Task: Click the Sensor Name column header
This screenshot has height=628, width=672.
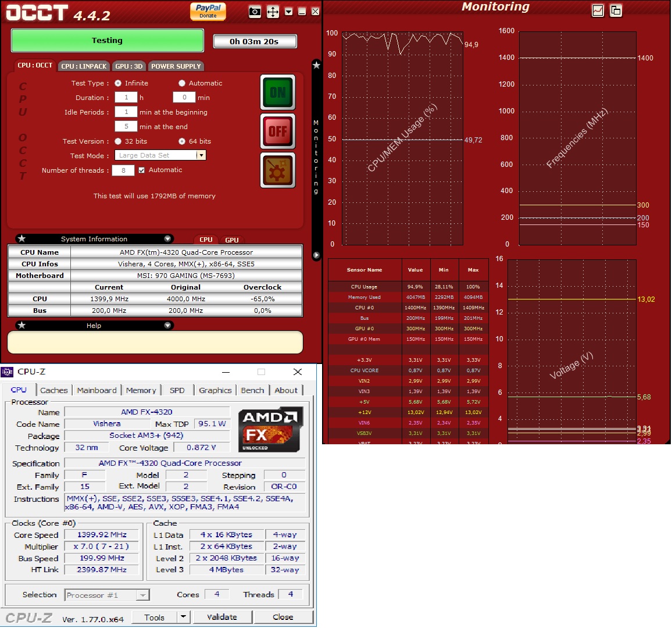Action: pyautogui.click(x=364, y=270)
